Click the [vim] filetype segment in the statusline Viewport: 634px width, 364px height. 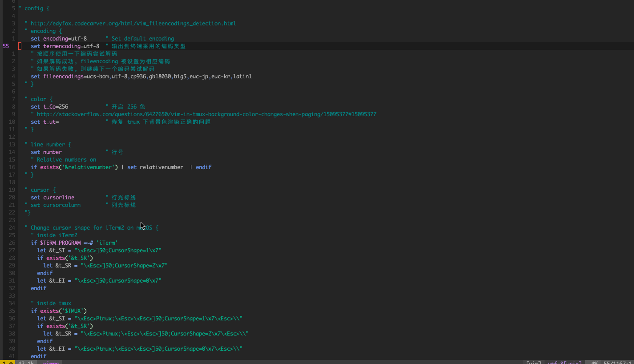point(534,362)
